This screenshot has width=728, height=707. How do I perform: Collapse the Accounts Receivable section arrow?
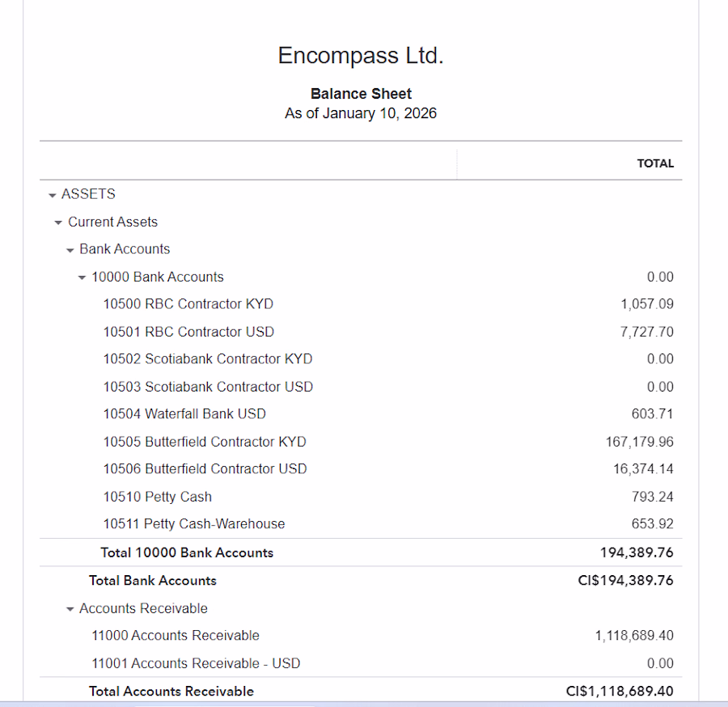pos(70,609)
